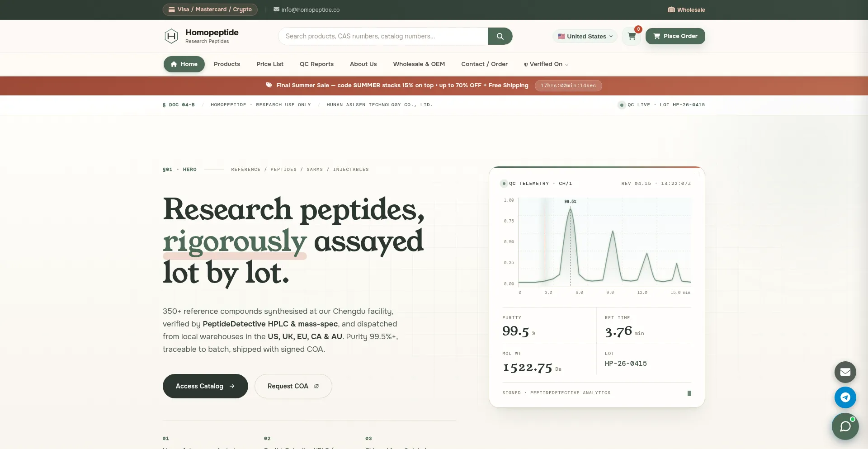This screenshot has height=449, width=868.
Task: Click the envelope icon beside info@homopeptide.co
Action: pyautogui.click(x=276, y=9)
